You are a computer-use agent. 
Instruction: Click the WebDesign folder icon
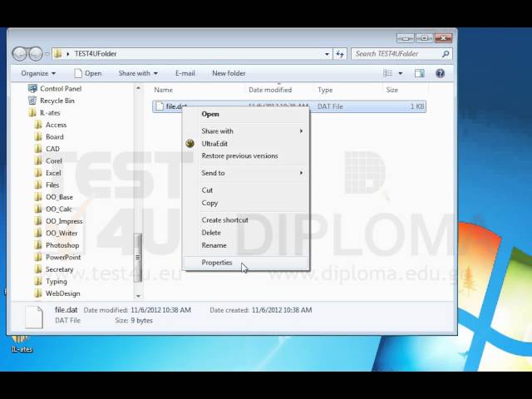pos(38,293)
